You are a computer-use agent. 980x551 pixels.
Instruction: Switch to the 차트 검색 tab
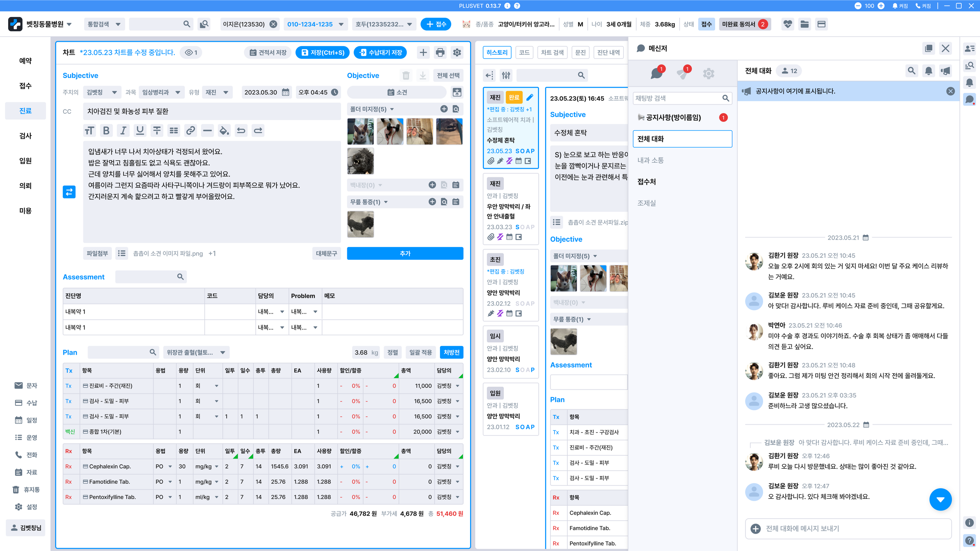click(552, 53)
